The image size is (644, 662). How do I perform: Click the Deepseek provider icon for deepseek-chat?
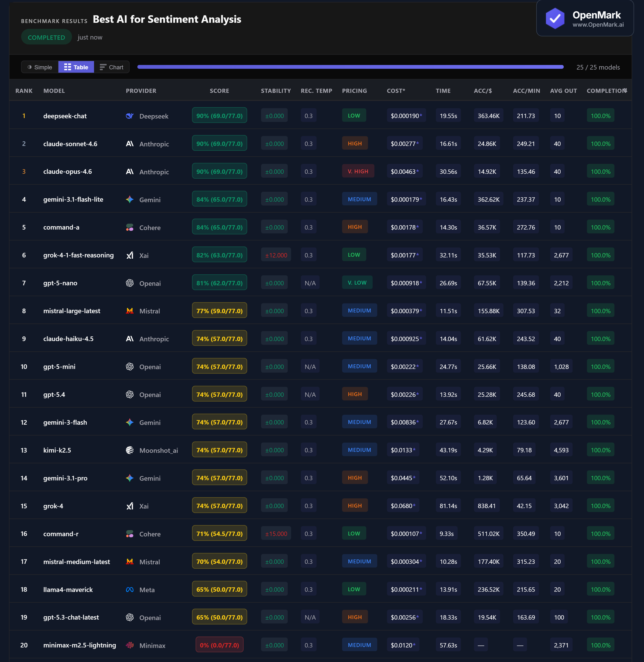[x=129, y=116]
